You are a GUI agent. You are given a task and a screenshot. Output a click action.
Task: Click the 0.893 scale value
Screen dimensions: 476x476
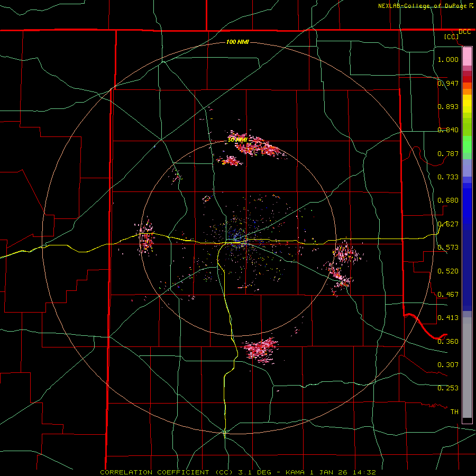click(448, 106)
